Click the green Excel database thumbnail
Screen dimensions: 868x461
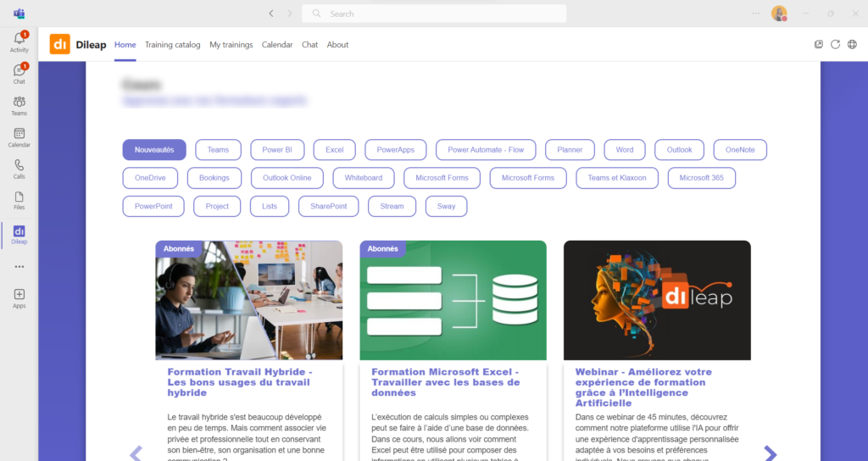pyautogui.click(x=453, y=301)
